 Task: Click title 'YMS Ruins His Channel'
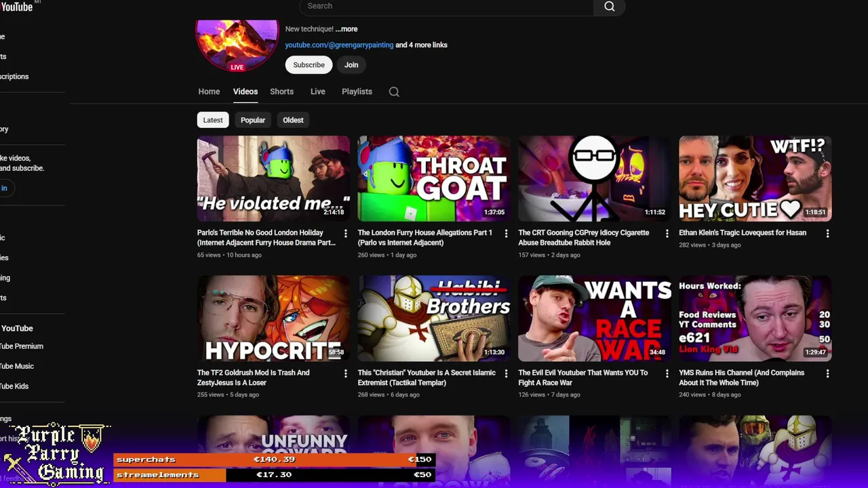point(741,378)
